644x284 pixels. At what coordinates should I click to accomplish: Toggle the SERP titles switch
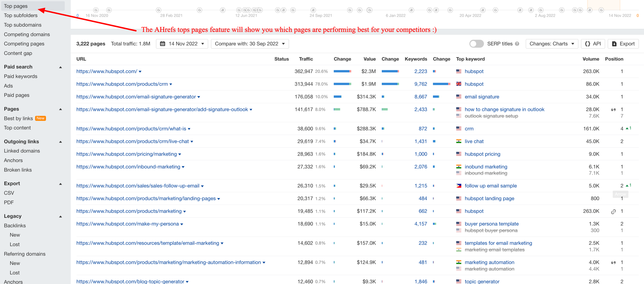point(476,44)
